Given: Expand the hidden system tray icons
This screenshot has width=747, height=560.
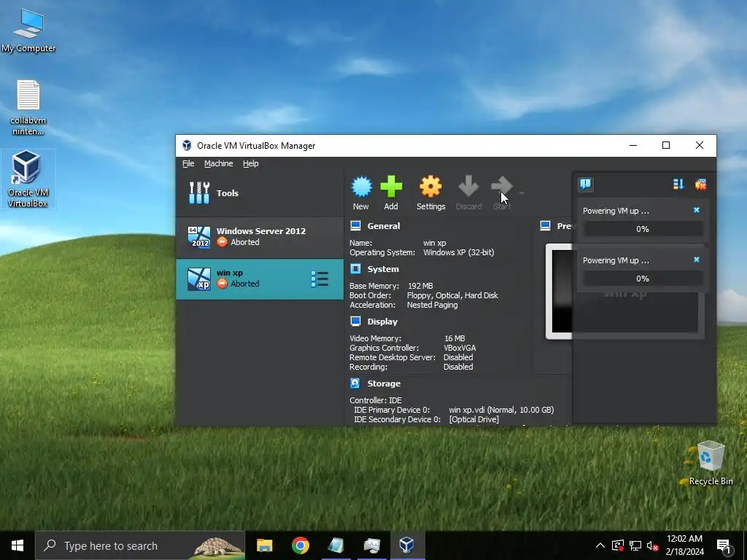Looking at the screenshot, I should [x=600, y=545].
